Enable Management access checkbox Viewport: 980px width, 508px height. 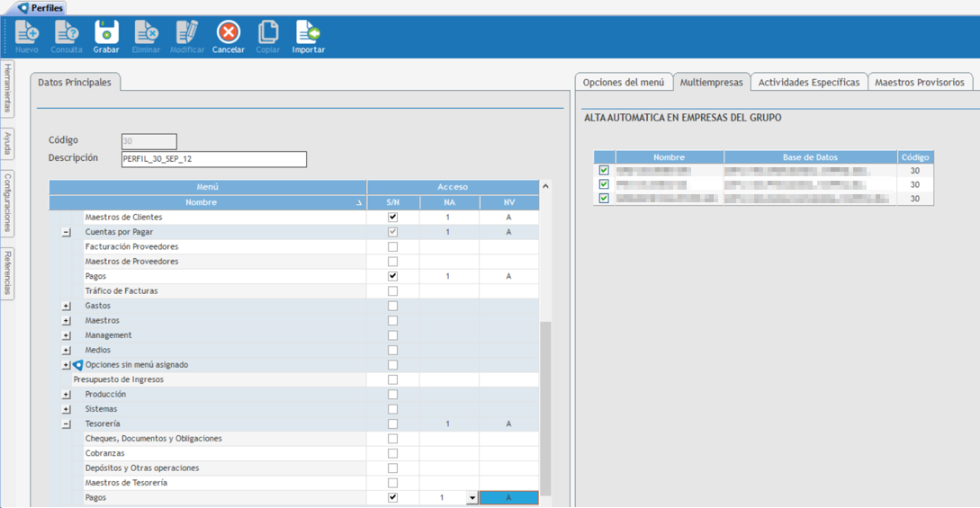coord(392,335)
